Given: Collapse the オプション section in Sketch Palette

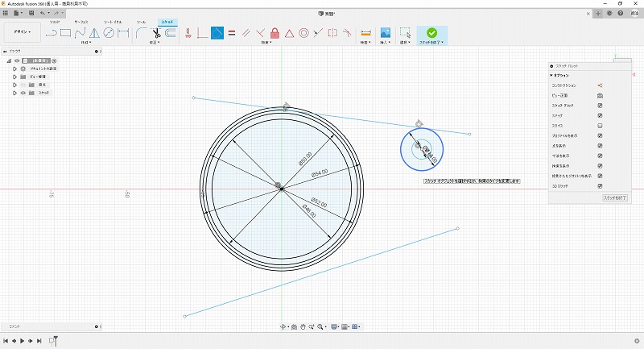Looking at the screenshot, I should coord(551,75).
